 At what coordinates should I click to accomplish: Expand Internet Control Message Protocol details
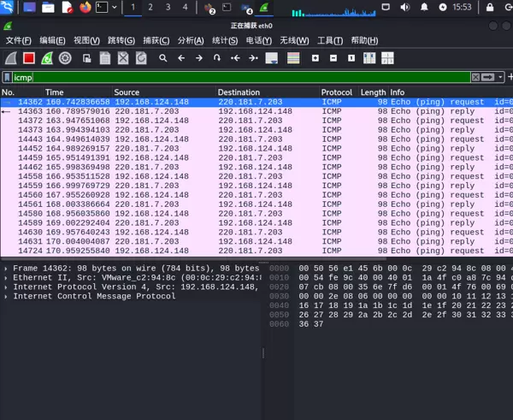6,296
